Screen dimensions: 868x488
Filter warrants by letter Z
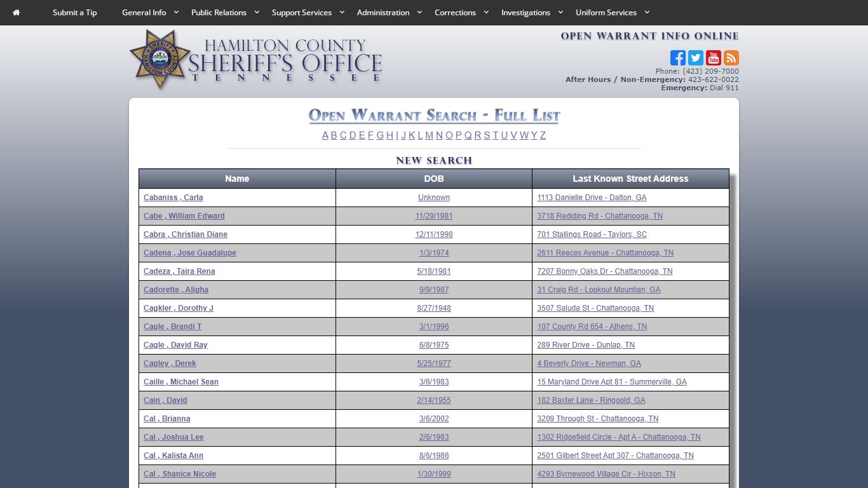543,135
